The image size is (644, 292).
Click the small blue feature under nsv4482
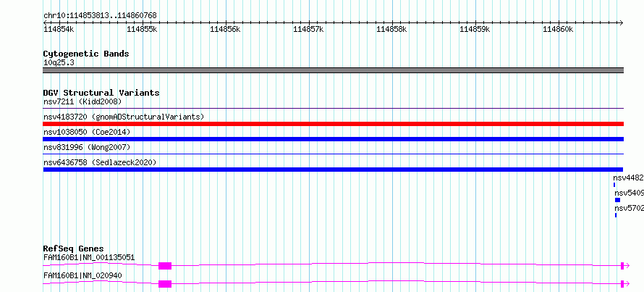click(x=614, y=185)
